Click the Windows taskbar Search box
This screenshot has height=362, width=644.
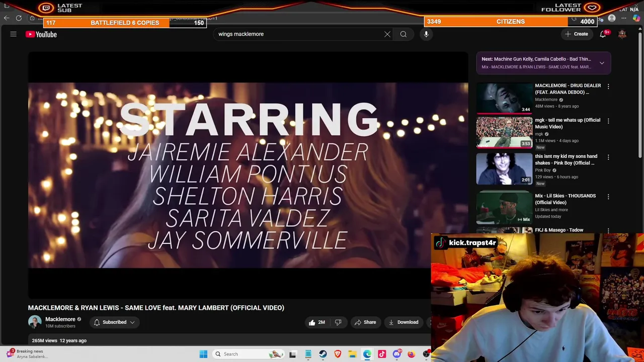click(x=249, y=354)
